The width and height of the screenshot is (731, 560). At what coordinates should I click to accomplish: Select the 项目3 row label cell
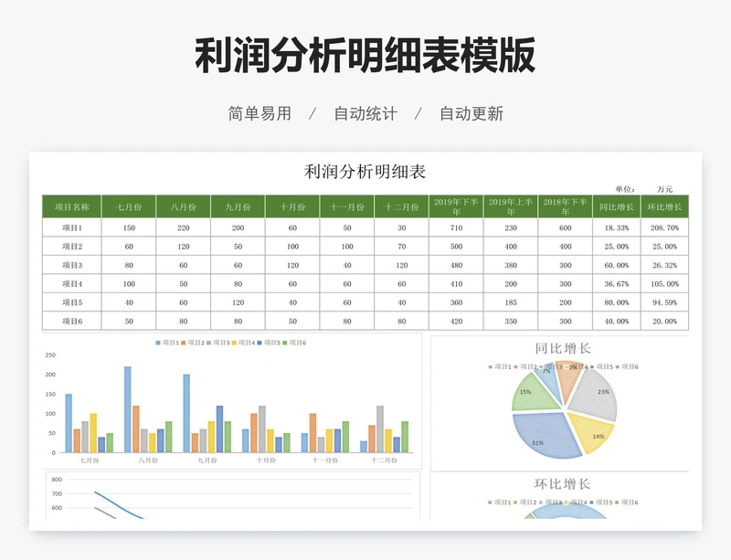72,265
